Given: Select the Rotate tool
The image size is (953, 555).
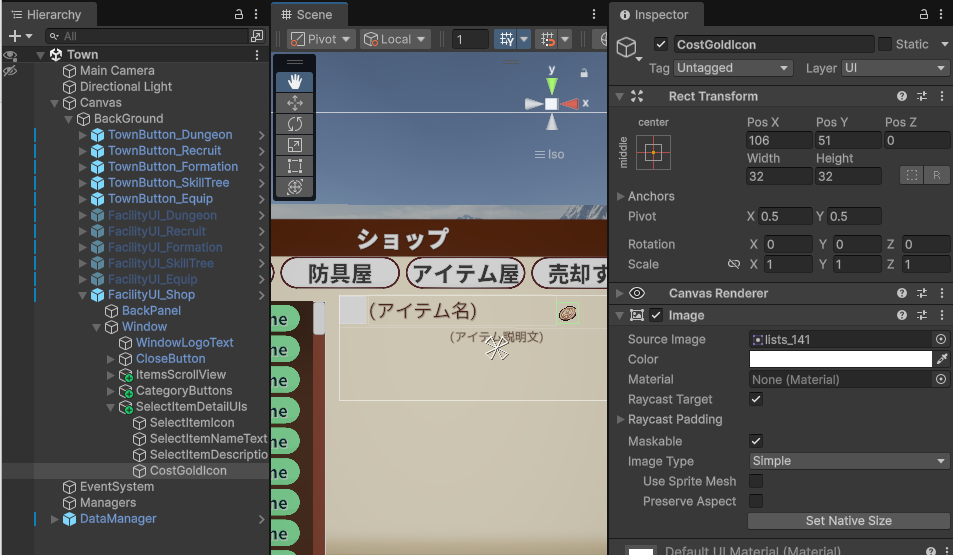Looking at the screenshot, I should (294, 124).
